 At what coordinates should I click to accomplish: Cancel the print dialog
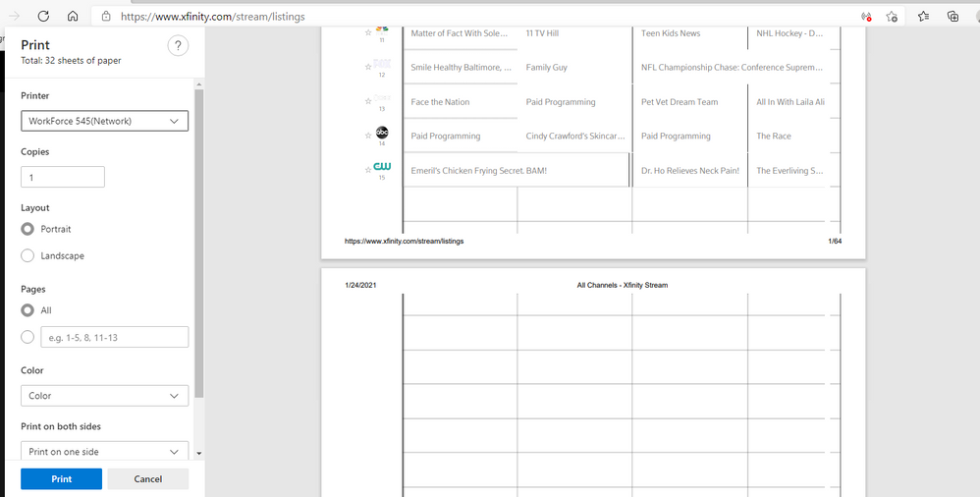[x=147, y=479]
